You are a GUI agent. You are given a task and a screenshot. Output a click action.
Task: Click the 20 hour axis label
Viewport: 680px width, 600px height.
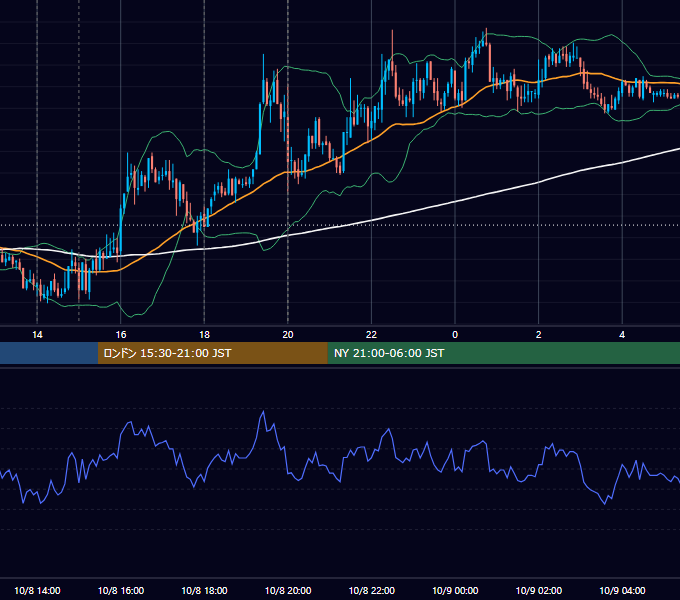pyautogui.click(x=288, y=335)
